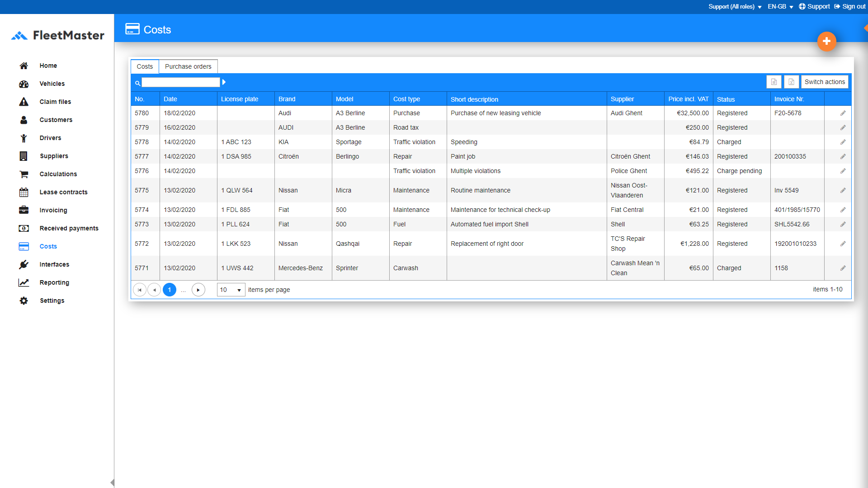
Task: Go to previous page of results
Action: click(154, 290)
